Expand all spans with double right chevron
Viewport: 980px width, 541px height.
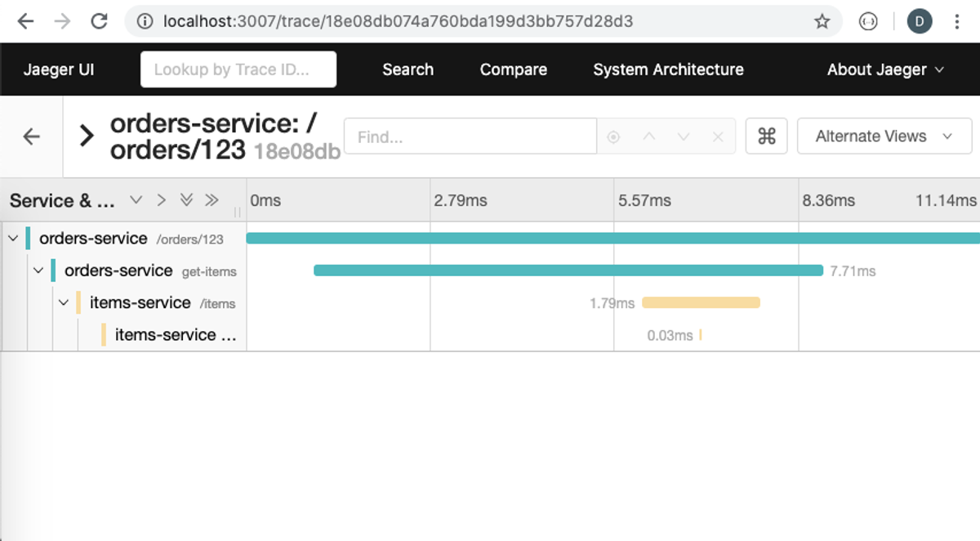[212, 199]
